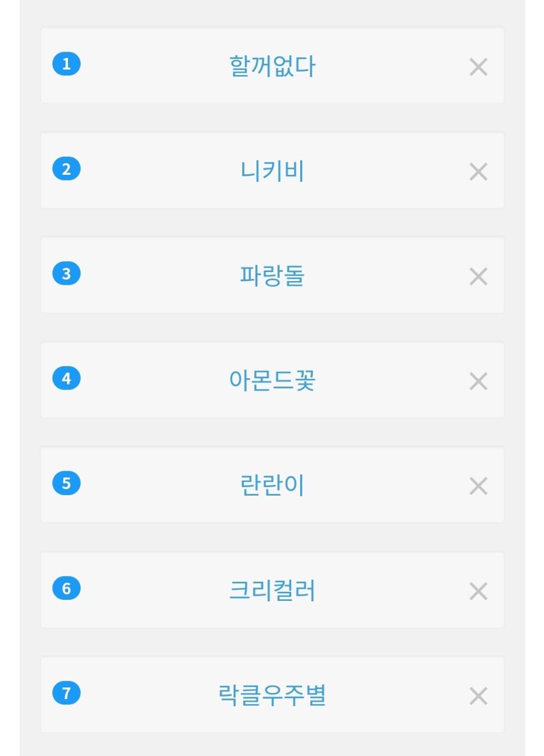Click the number 1 rank badge
The height and width of the screenshot is (756, 544).
[x=66, y=64]
